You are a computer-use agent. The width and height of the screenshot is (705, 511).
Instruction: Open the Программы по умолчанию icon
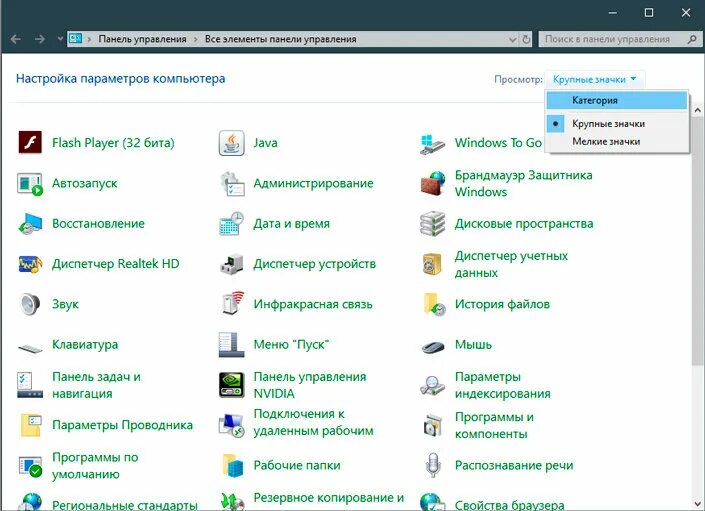coord(30,466)
